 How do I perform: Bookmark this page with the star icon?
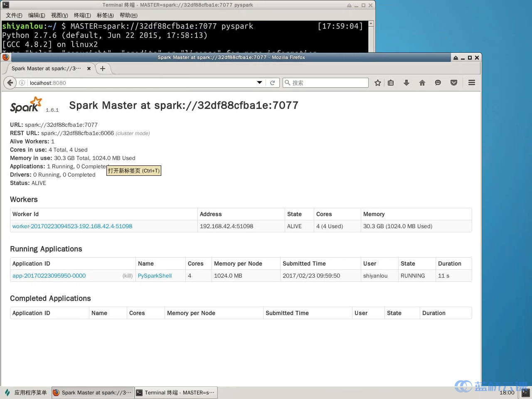pos(377,83)
